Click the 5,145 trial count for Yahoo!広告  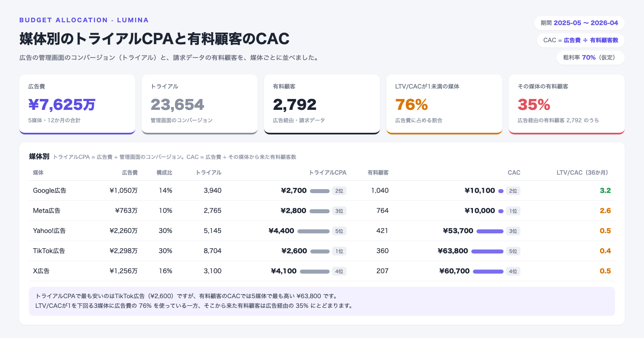tap(213, 231)
